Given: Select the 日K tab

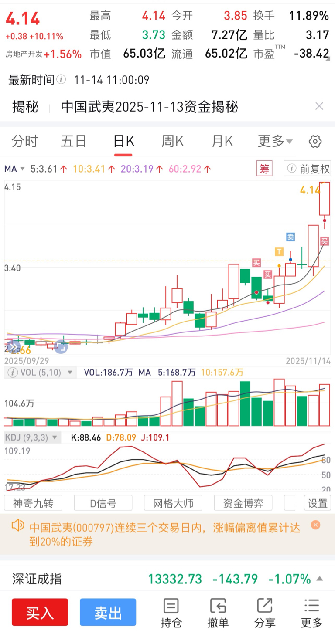Looking at the screenshot, I should click(123, 142).
